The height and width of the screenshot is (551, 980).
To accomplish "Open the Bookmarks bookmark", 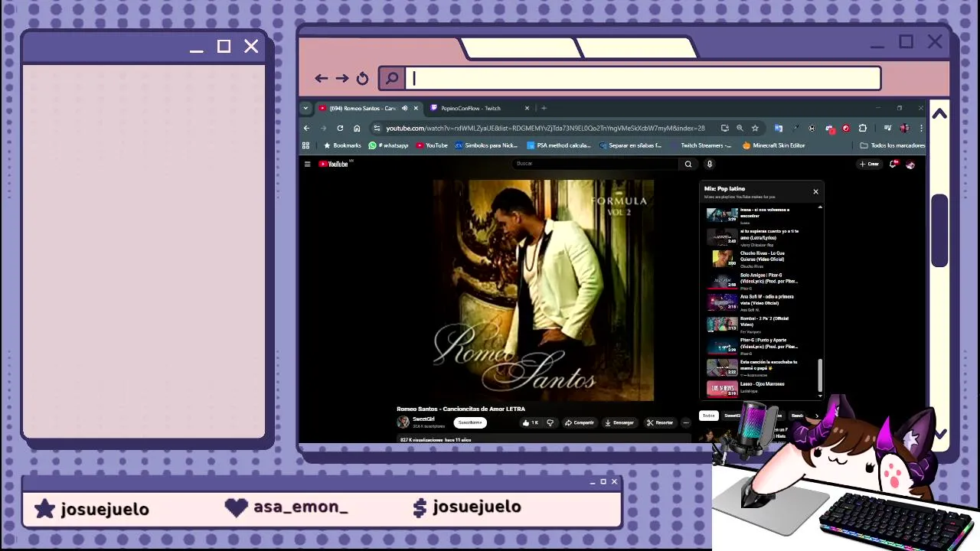I will (342, 145).
